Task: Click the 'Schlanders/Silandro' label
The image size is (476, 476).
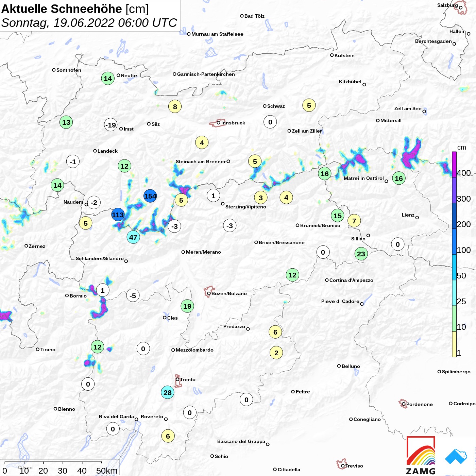Action: 100,258
